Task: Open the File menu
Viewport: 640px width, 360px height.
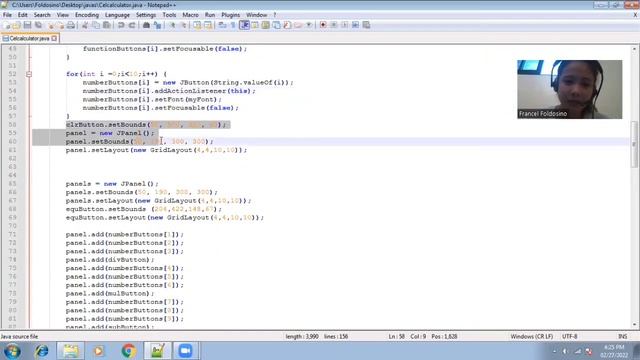Action: 7,15
